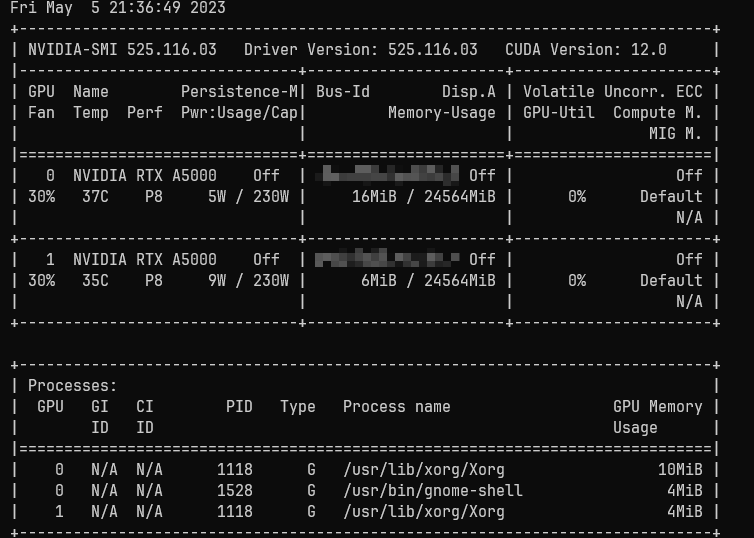Click the Processes: section label
The width and height of the screenshot is (754, 538).
73,386
